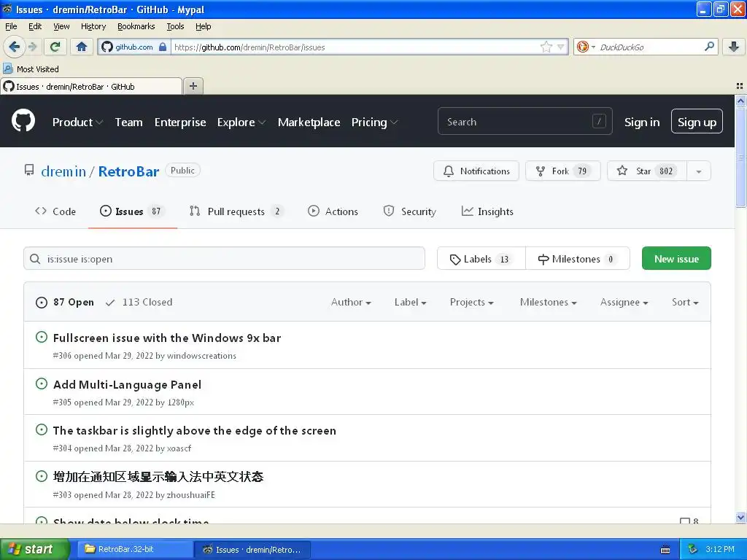Viewport: 747px width, 560px height.
Task: Click the list all tabs grid icon
Action: click(740, 86)
